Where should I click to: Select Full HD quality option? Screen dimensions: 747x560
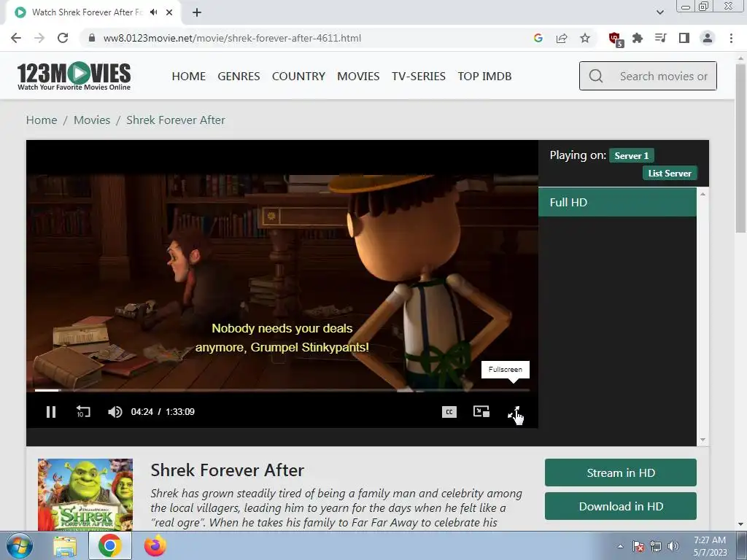[x=617, y=203]
